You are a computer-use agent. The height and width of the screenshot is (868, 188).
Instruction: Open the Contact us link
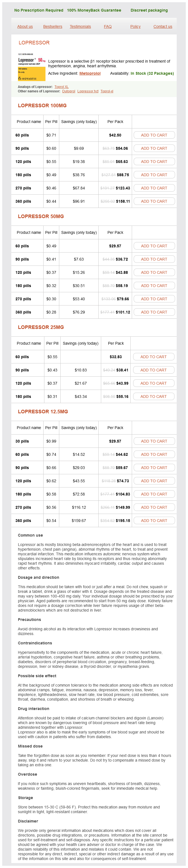[x=163, y=27]
